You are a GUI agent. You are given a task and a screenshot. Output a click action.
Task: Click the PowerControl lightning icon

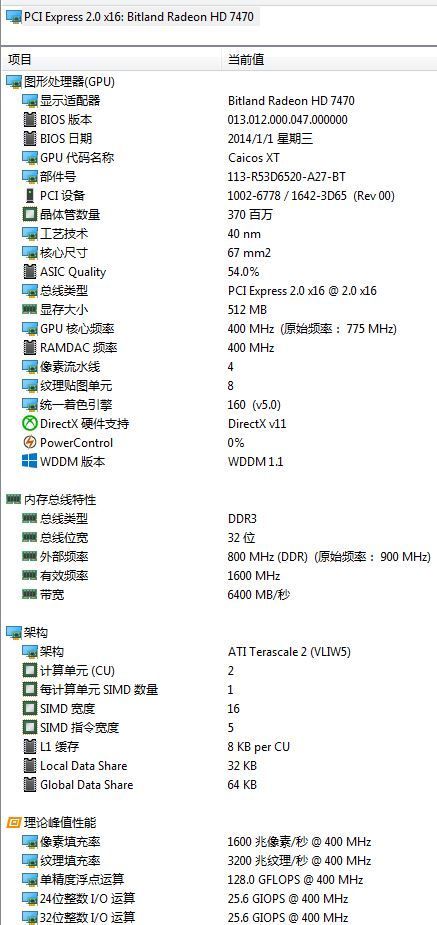[29, 442]
